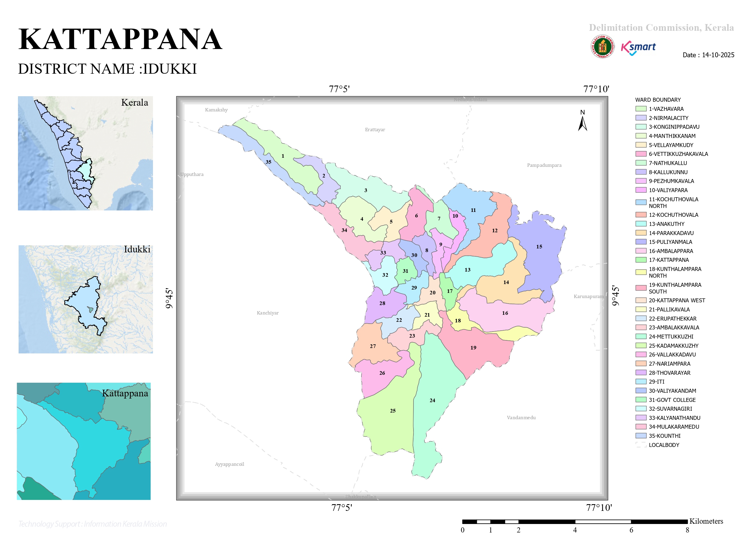Click ward number 34 on the map
756x534 pixels.
coord(344,230)
